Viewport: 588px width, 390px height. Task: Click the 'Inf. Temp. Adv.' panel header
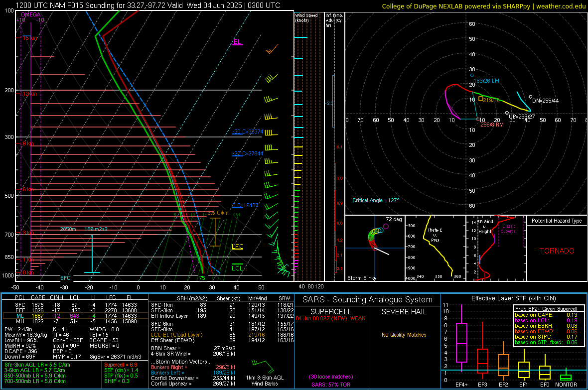click(334, 20)
